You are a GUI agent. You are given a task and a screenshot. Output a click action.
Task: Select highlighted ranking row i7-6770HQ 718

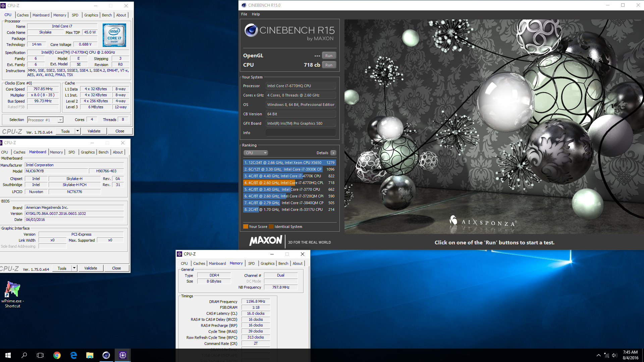pyautogui.click(x=289, y=183)
